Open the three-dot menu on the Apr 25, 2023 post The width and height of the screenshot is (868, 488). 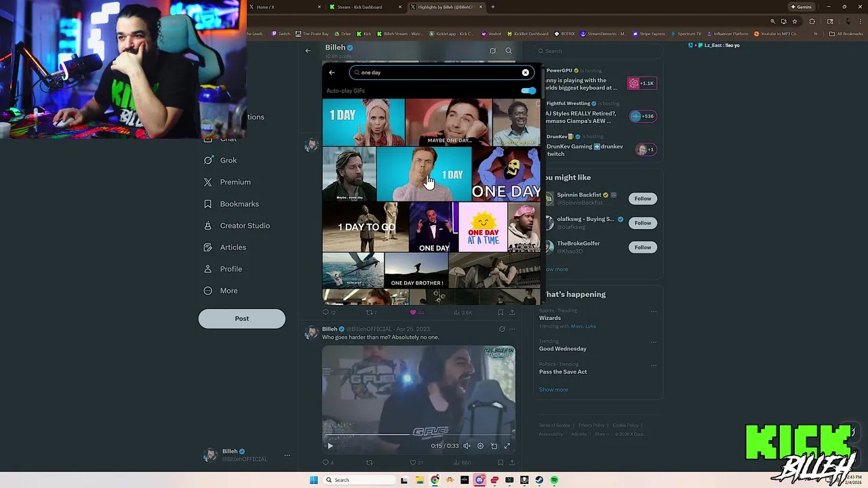tap(512, 329)
